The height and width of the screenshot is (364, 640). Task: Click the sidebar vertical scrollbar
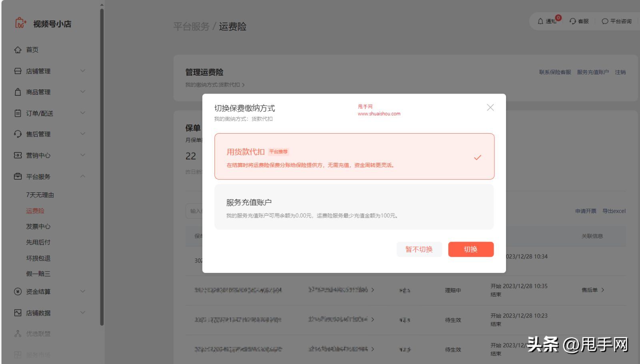pyautogui.click(x=102, y=160)
